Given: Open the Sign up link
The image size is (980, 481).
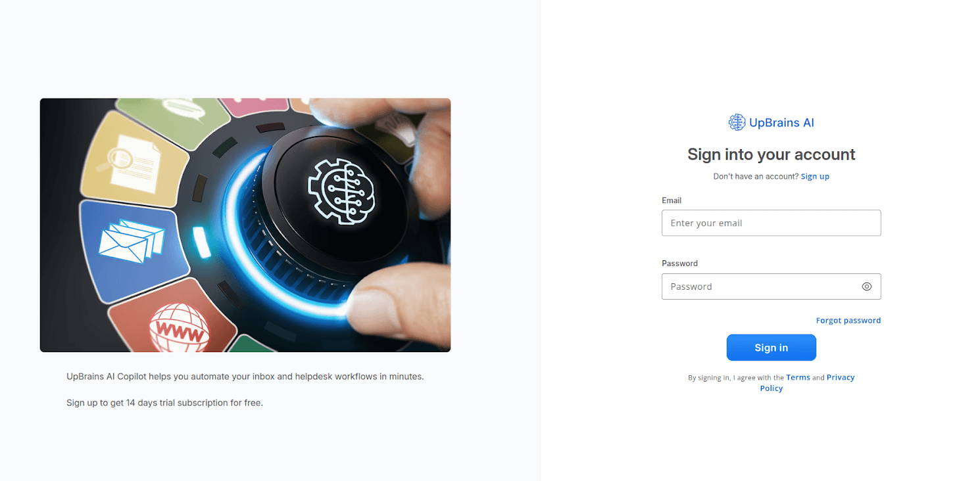Looking at the screenshot, I should pos(815,177).
